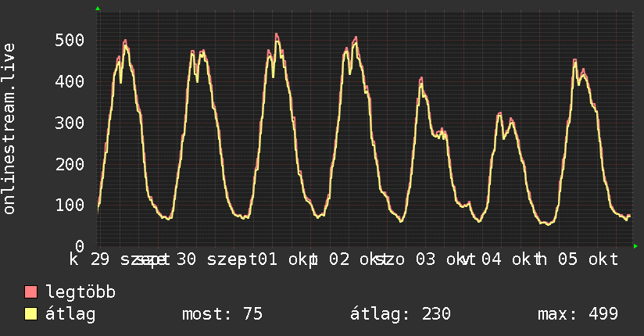The width and height of the screenshot is (644, 336).
Task: Click the 500 y-axis label
Action: (x=70, y=41)
